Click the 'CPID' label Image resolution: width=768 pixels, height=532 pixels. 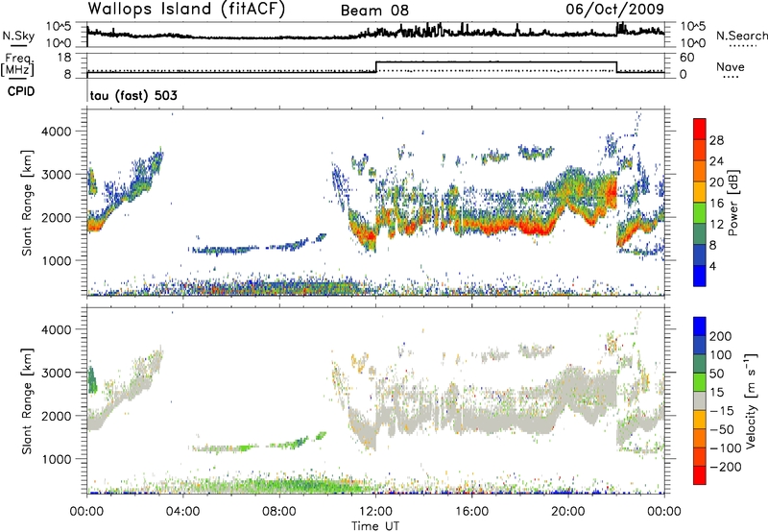click(21, 91)
